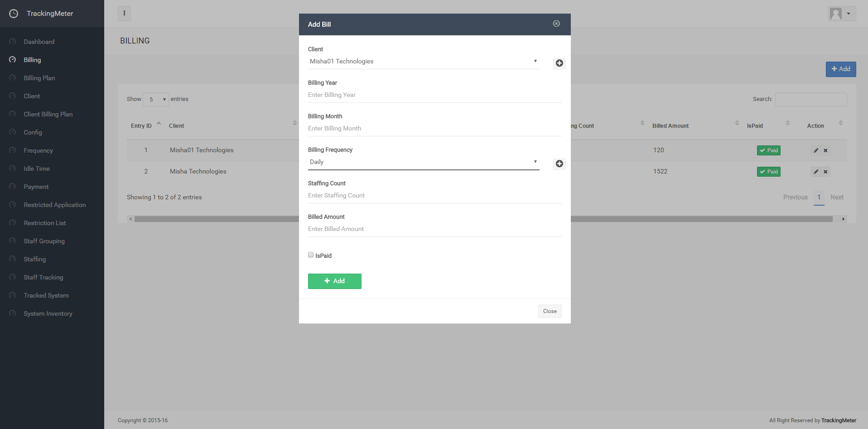Check the IsPaid checkbox

pyautogui.click(x=311, y=255)
